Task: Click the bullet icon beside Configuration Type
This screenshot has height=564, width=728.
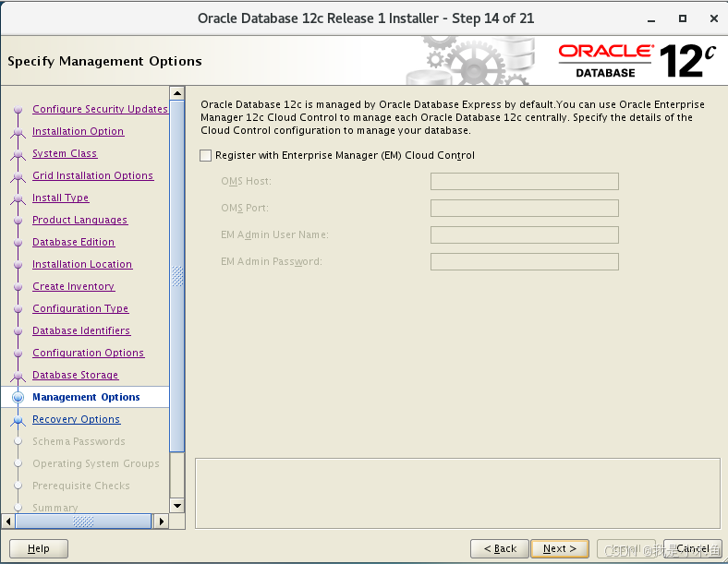Action: [x=18, y=309]
